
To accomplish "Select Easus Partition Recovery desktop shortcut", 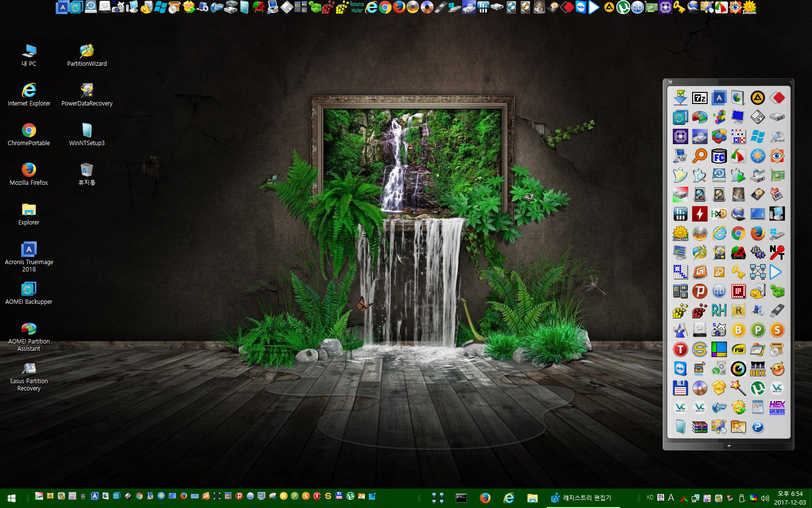I will (x=29, y=376).
